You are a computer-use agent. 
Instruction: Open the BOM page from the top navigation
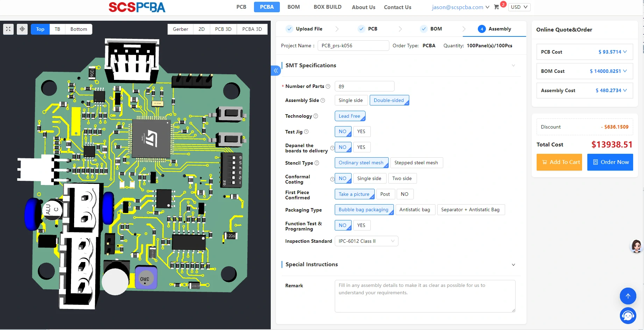coord(293,7)
